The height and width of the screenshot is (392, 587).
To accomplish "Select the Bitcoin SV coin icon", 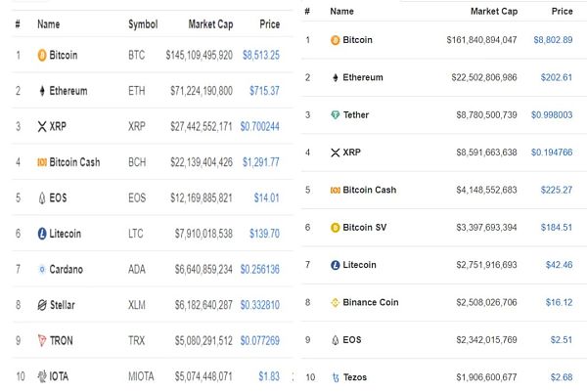I will pyautogui.click(x=336, y=228).
